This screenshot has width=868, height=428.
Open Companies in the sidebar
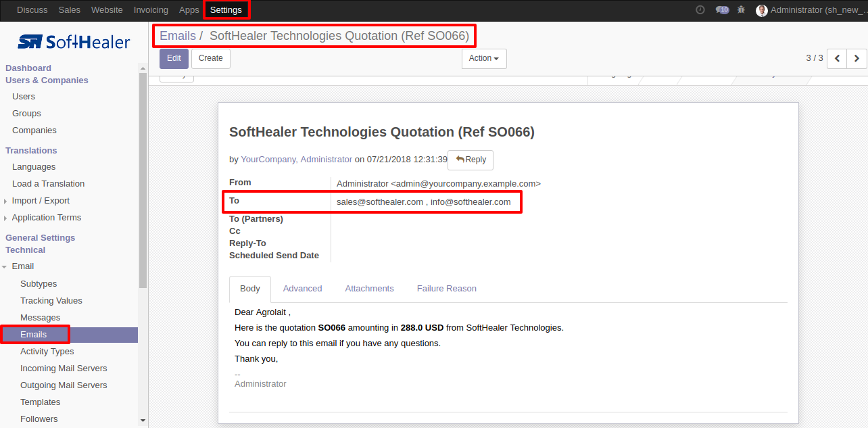pos(34,130)
